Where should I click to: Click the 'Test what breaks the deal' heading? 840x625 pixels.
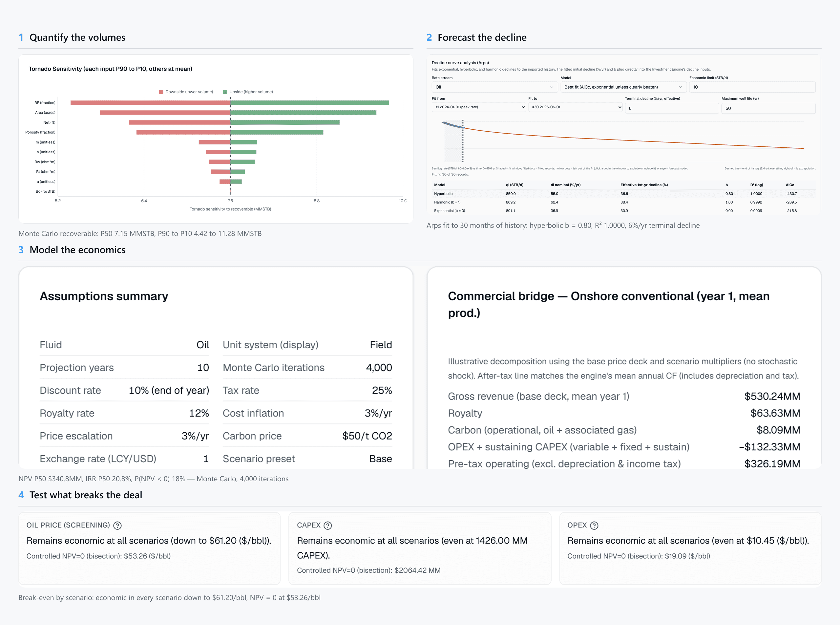[x=86, y=495]
